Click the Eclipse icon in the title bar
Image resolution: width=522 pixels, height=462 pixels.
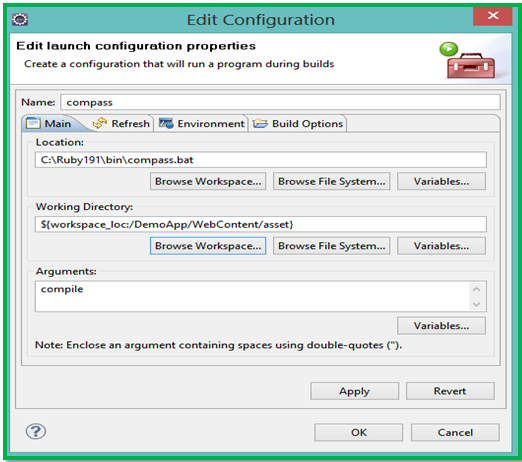click(x=20, y=20)
